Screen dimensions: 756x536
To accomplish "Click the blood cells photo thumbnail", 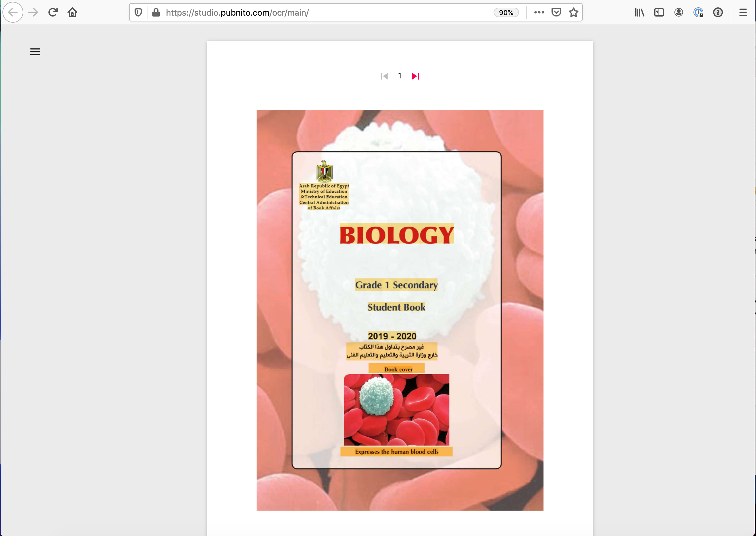I will pyautogui.click(x=396, y=410).
